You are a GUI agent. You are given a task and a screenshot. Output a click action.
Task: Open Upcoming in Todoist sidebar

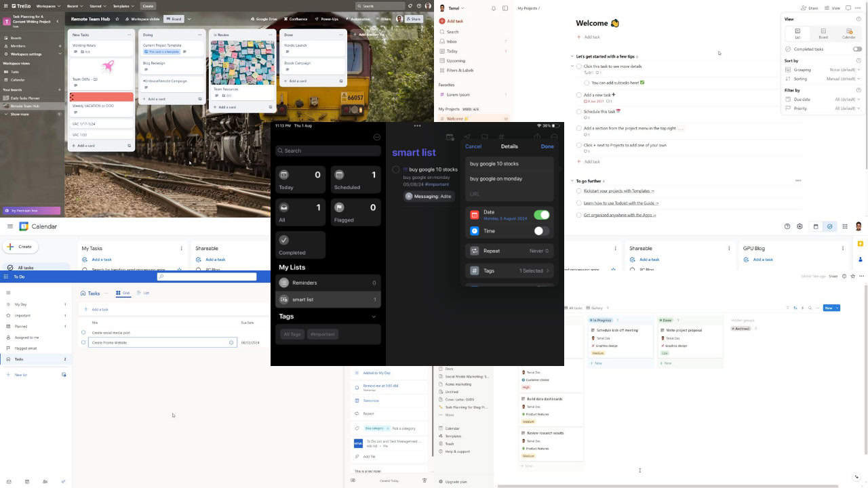click(473, 60)
